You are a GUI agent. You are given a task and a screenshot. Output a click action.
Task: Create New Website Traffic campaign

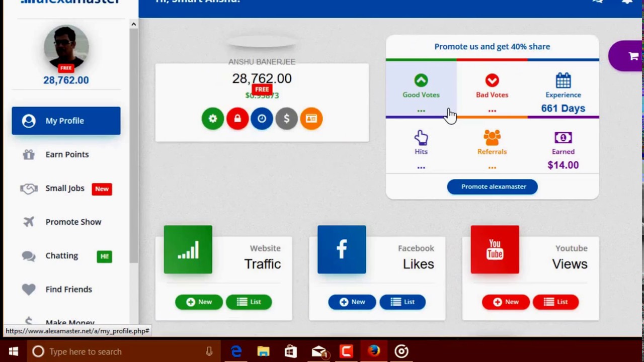click(x=199, y=302)
